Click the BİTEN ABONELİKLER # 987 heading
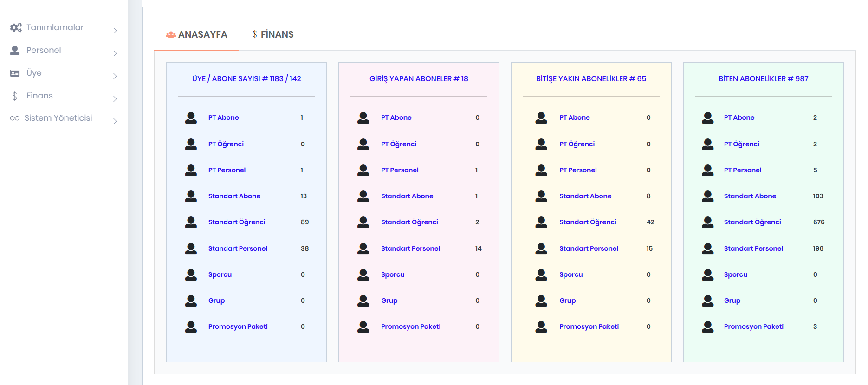Screen dimensions: 868x385 [x=763, y=79]
